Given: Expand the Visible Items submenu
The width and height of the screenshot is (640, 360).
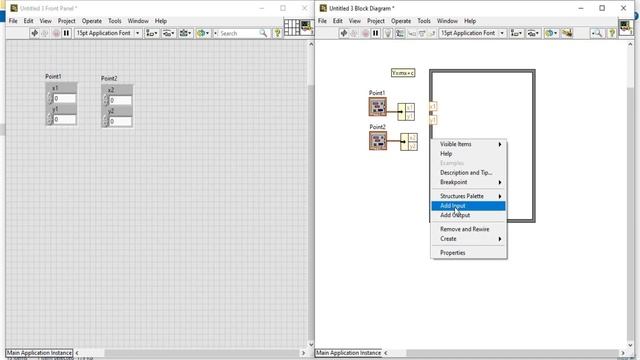Looking at the screenshot, I should (469, 144).
